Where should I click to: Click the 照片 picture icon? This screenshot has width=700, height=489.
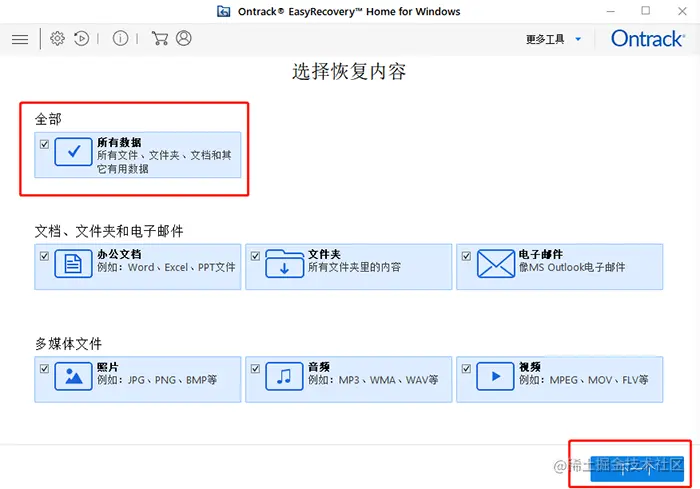[x=73, y=376]
